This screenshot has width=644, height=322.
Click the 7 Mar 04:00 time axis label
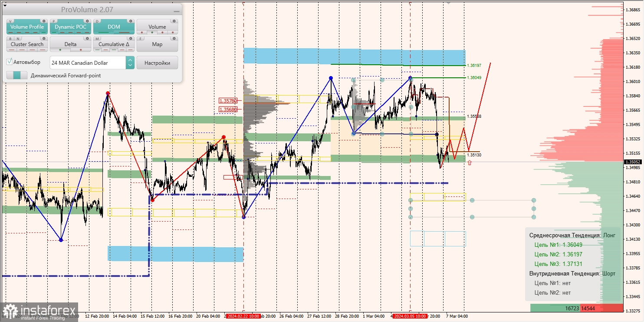pos(457,316)
